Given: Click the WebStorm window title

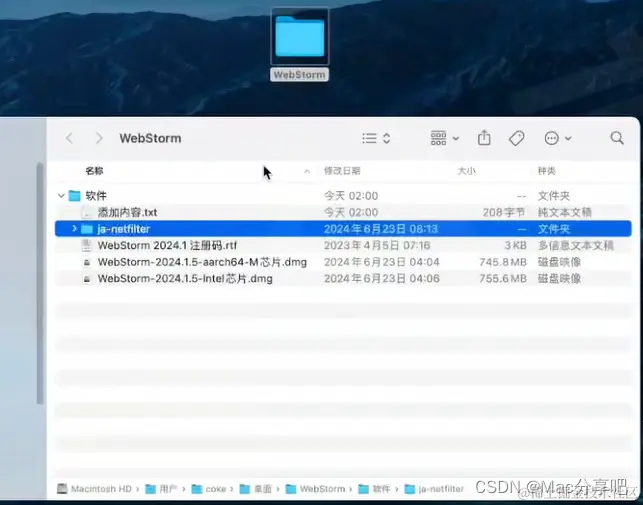Looking at the screenshot, I should (x=150, y=138).
